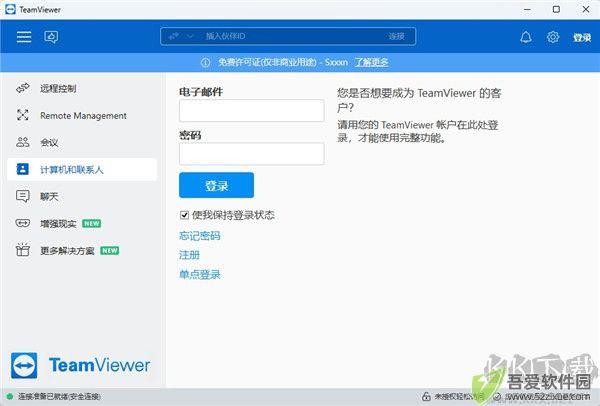
Task: Click the connection arrows icon in partner ID box
Action: point(174,36)
